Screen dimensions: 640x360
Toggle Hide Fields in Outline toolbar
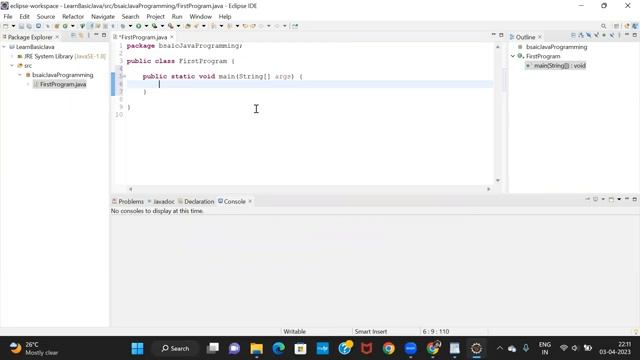tap(589, 36)
